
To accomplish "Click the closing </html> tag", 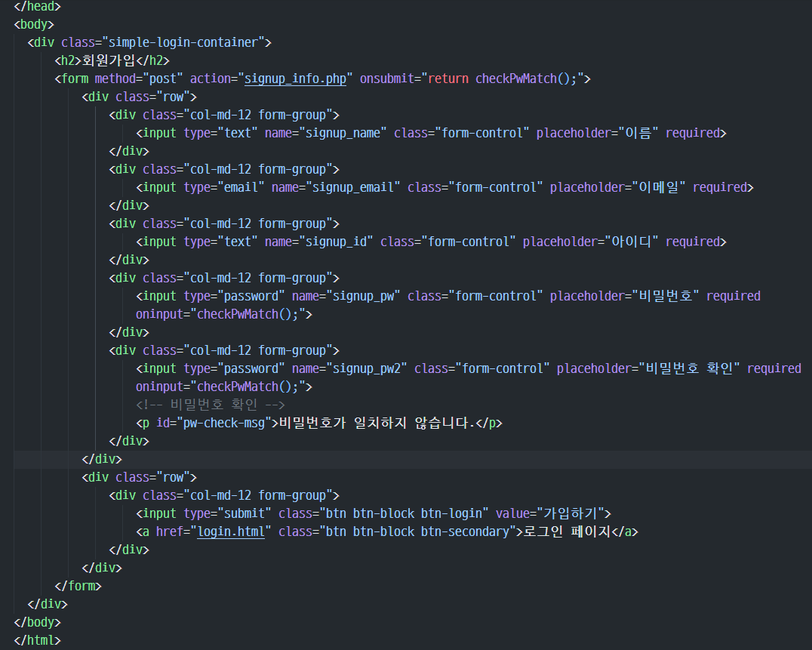I will tap(37, 641).
